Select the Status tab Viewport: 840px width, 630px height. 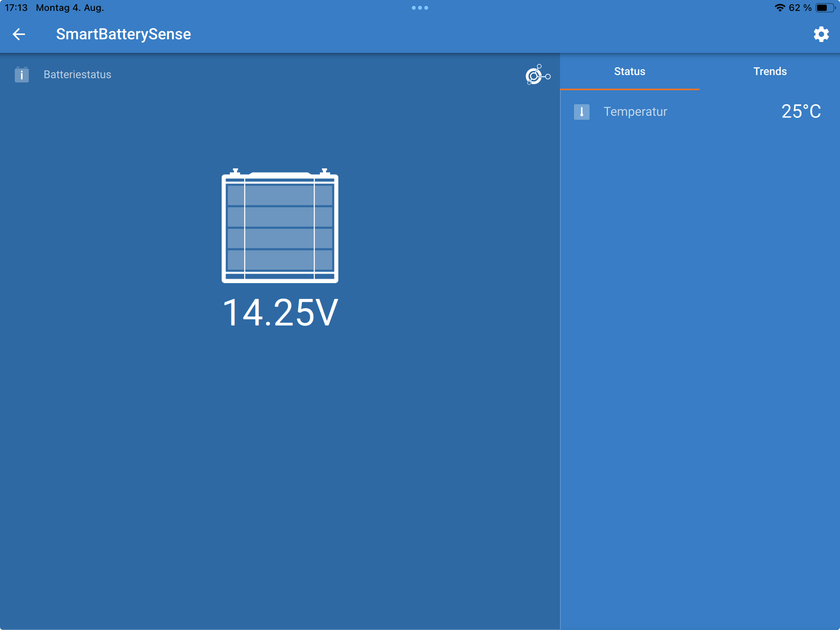click(630, 72)
